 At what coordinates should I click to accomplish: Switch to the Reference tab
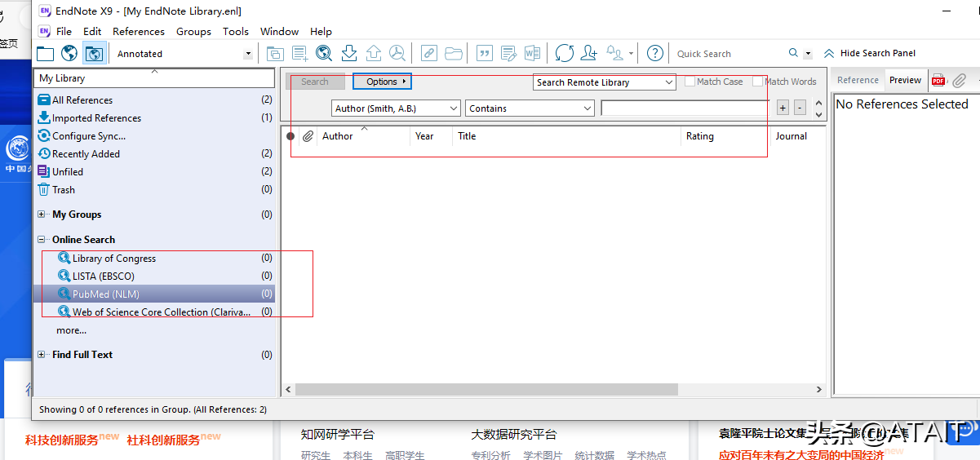(858, 80)
